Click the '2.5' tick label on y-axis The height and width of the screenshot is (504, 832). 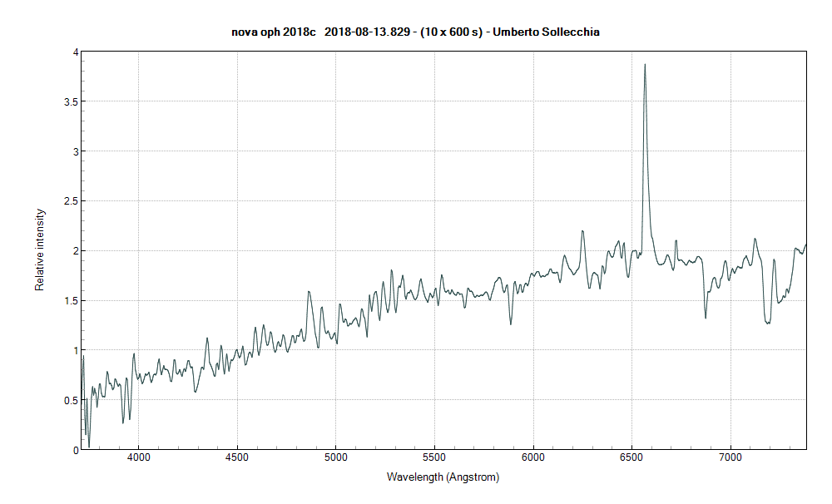point(70,200)
